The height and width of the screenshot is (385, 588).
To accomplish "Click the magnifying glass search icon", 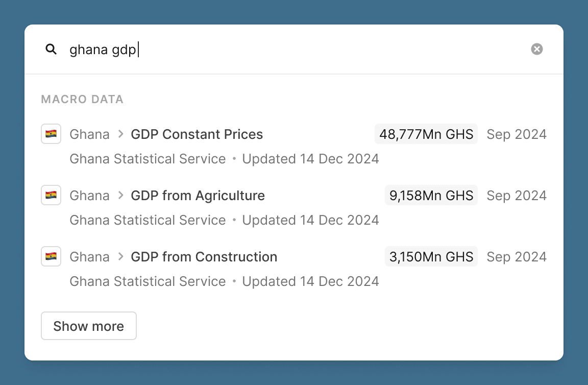I will coord(51,49).
